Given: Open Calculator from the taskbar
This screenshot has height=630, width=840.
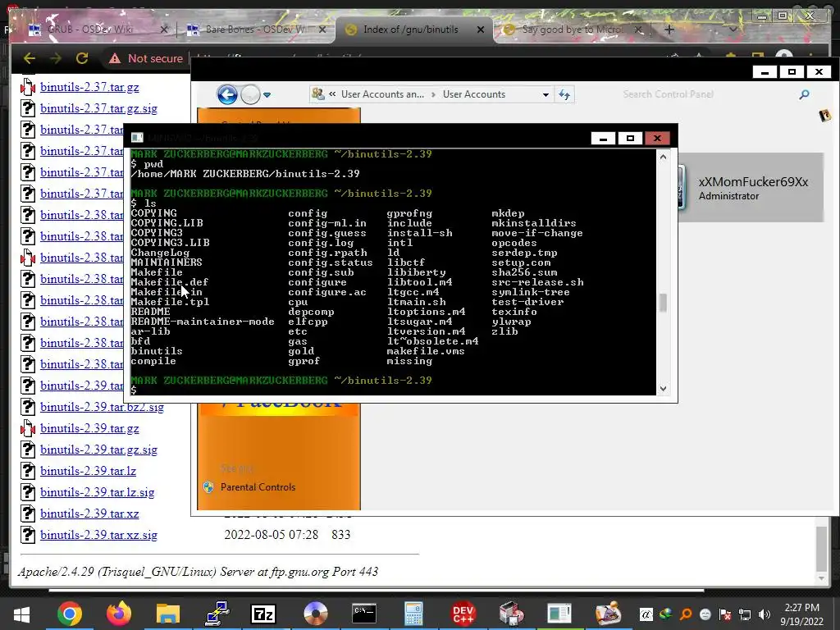Looking at the screenshot, I should pyautogui.click(x=413, y=614).
